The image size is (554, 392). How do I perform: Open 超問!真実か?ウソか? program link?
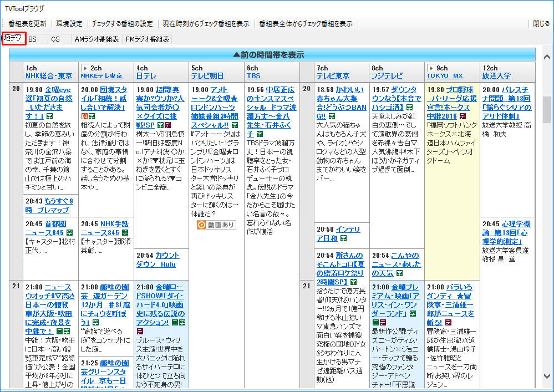(160, 108)
